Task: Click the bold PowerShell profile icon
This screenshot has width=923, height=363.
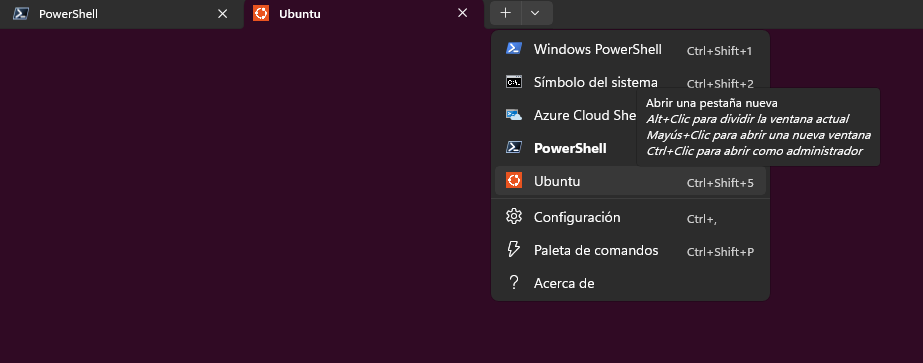Action: 514,148
